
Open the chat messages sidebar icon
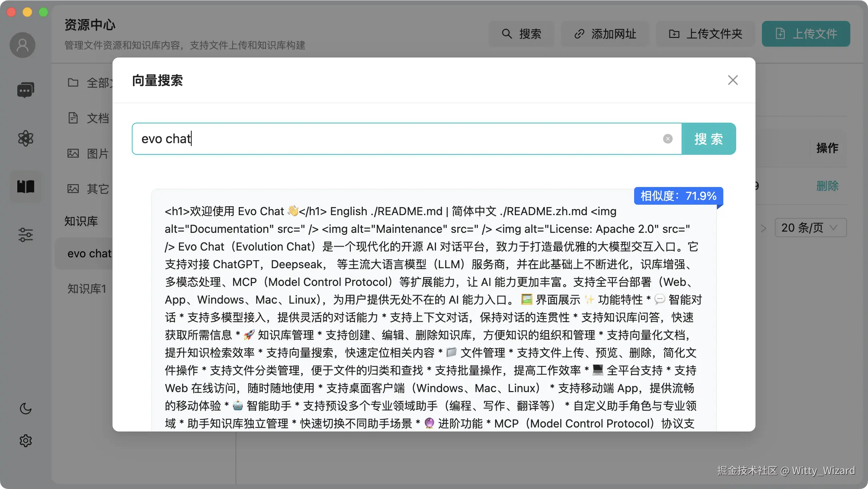[25, 90]
